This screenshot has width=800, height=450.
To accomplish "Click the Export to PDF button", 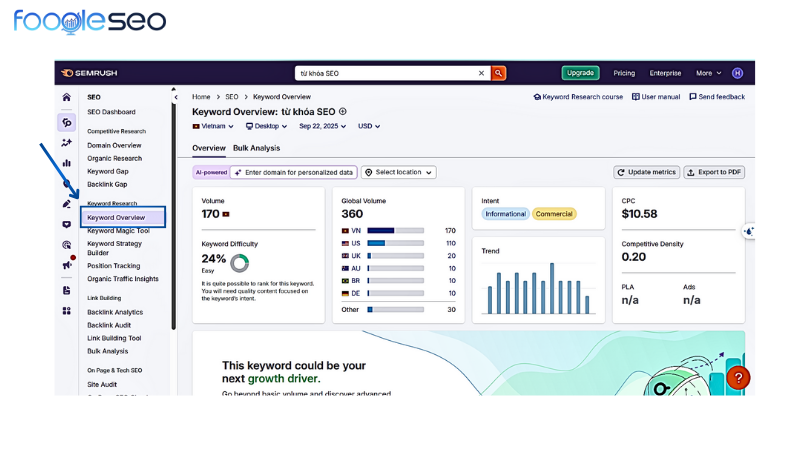I will pyautogui.click(x=714, y=172).
